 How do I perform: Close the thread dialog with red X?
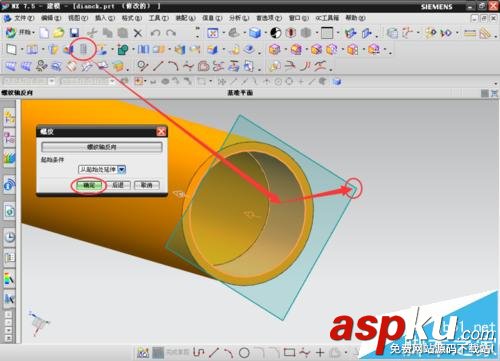(x=161, y=132)
